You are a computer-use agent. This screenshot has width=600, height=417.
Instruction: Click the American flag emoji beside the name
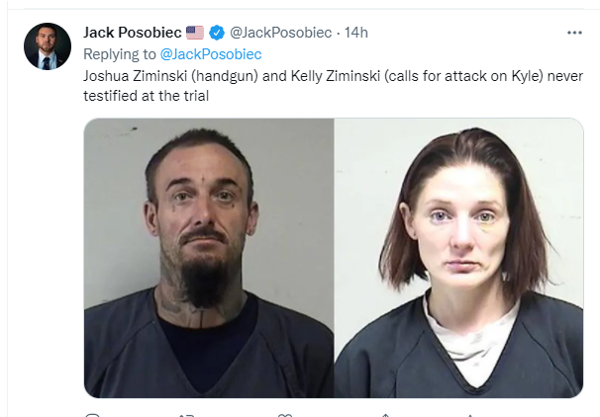coord(195,33)
